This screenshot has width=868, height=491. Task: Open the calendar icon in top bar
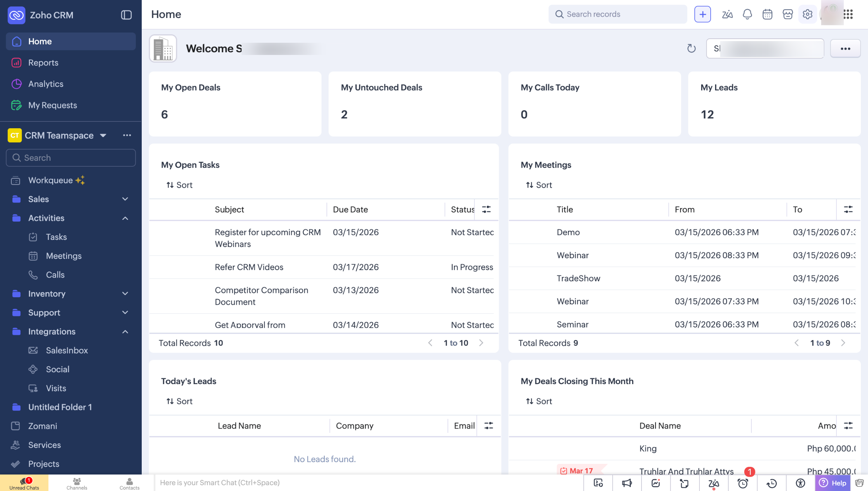point(767,14)
